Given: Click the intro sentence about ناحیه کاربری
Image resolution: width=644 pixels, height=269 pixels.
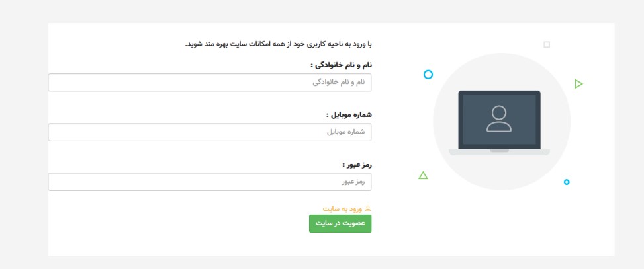Looking at the screenshot, I should [278, 44].
